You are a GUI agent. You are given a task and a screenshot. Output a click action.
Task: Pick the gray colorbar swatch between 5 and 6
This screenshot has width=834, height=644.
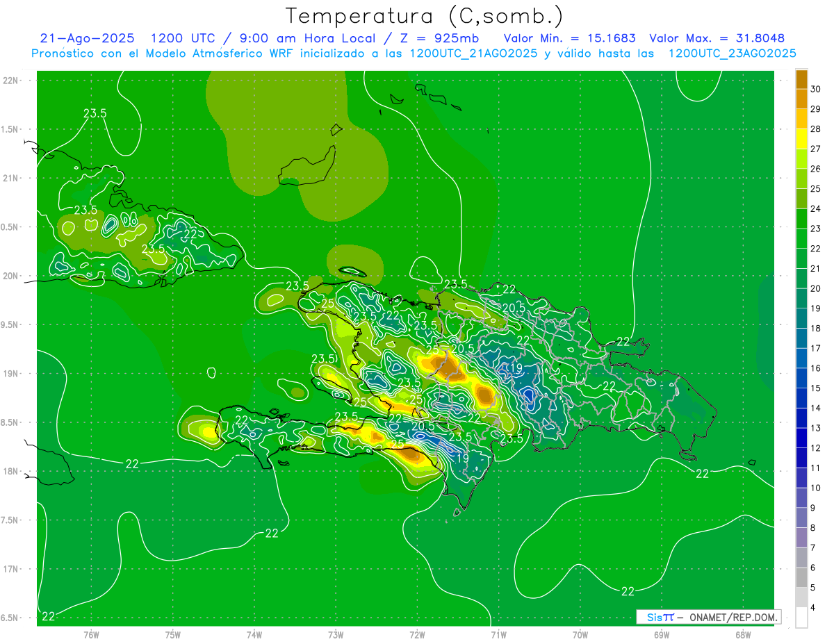(x=802, y=578)
